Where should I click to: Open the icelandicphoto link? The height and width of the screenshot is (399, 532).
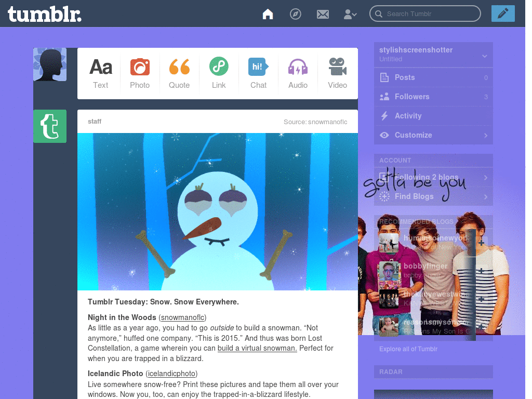[171, 374]
